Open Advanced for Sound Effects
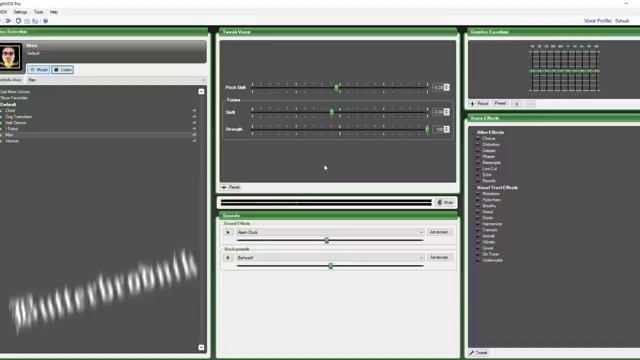640x360 pixels. [x=439, y=232]
